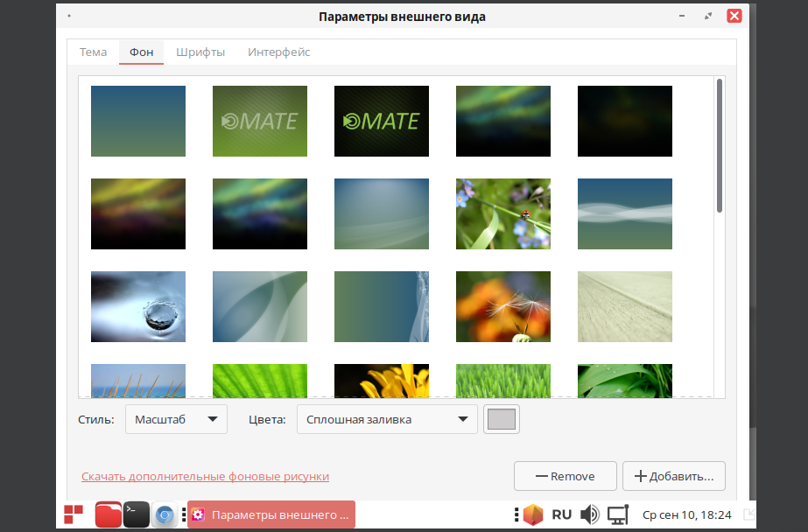
Task: Close the appearance preferences window
Action: click(x=734, y=16)
